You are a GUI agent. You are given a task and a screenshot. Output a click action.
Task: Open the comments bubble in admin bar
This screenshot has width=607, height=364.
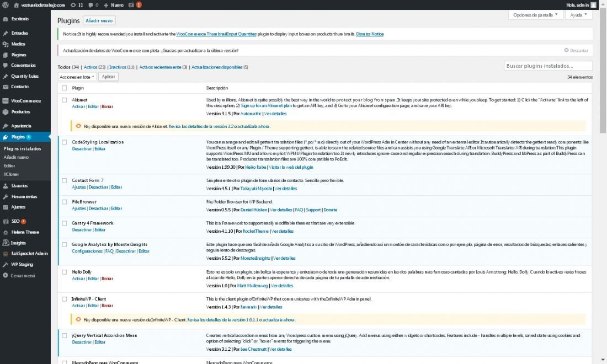click(90, 5)
